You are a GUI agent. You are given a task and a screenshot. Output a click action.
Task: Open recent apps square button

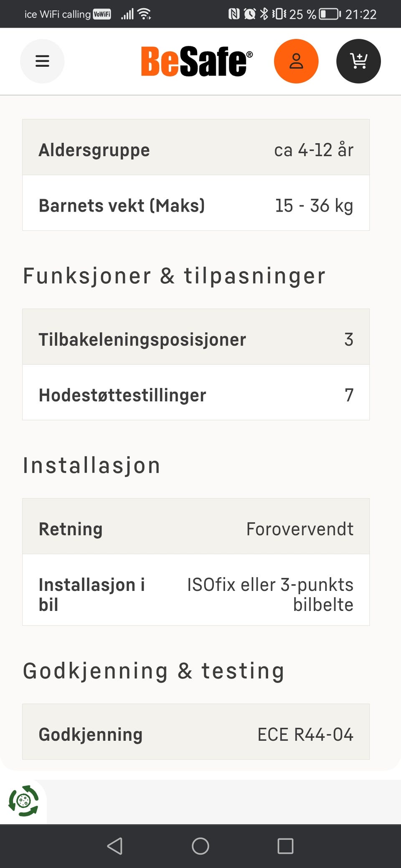pyautogui.click(x=285, y=846)
